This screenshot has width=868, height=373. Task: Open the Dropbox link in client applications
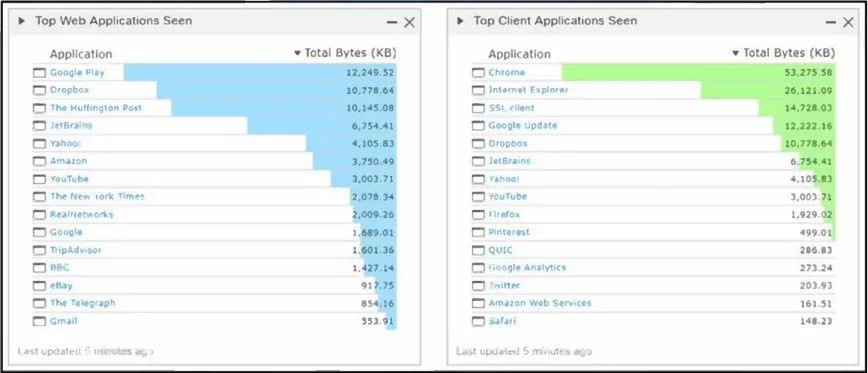click(508, 143)
